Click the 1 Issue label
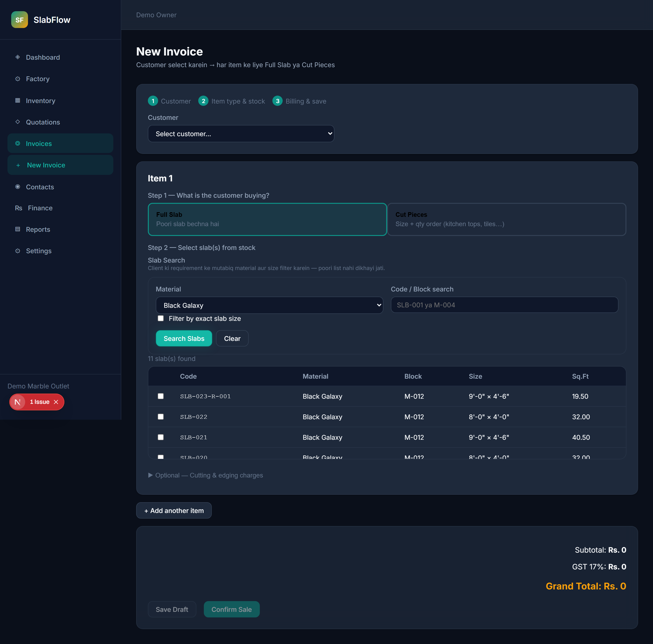Viewport: 653px width, 644px height. [x=40, y=402]
